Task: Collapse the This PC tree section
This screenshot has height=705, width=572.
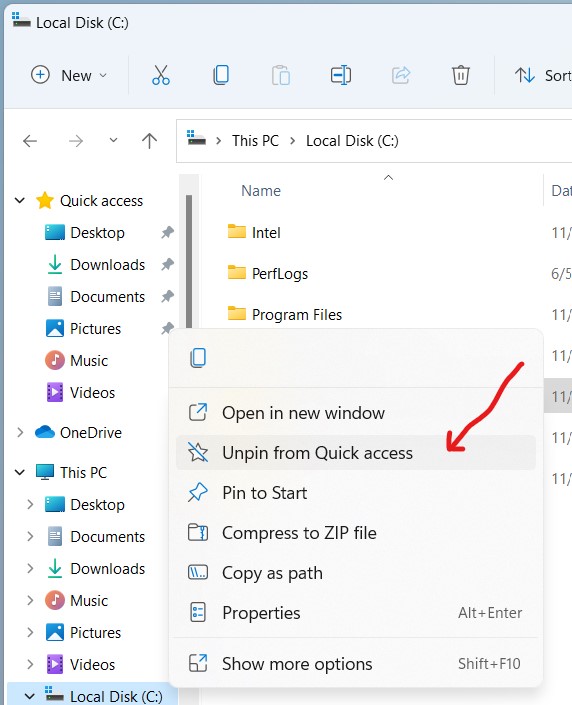Action: click(x=20, y=472)
